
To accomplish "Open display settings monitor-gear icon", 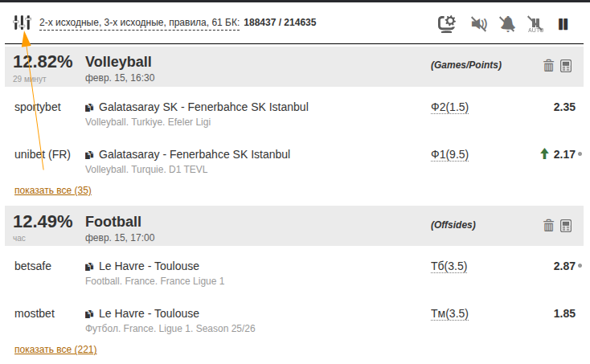I will (x=447, y=23).
